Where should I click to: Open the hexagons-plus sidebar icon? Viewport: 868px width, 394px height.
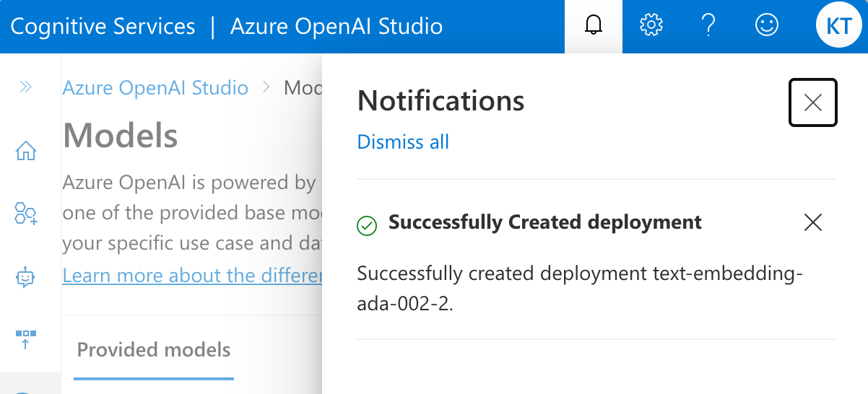click(26, 214)
